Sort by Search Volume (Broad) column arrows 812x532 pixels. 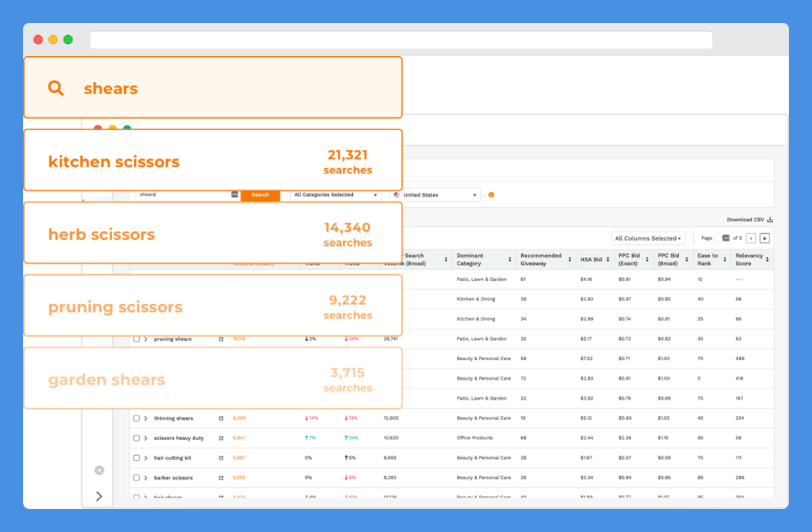(446, 259)
